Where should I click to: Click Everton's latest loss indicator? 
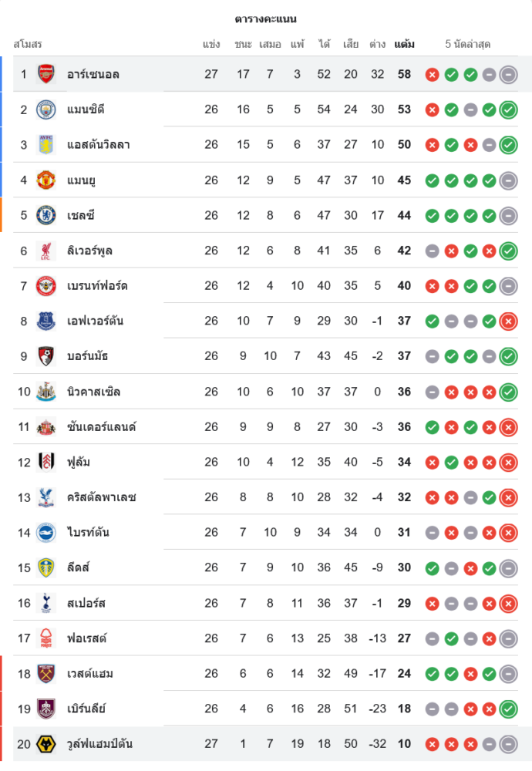click(508, 321)
